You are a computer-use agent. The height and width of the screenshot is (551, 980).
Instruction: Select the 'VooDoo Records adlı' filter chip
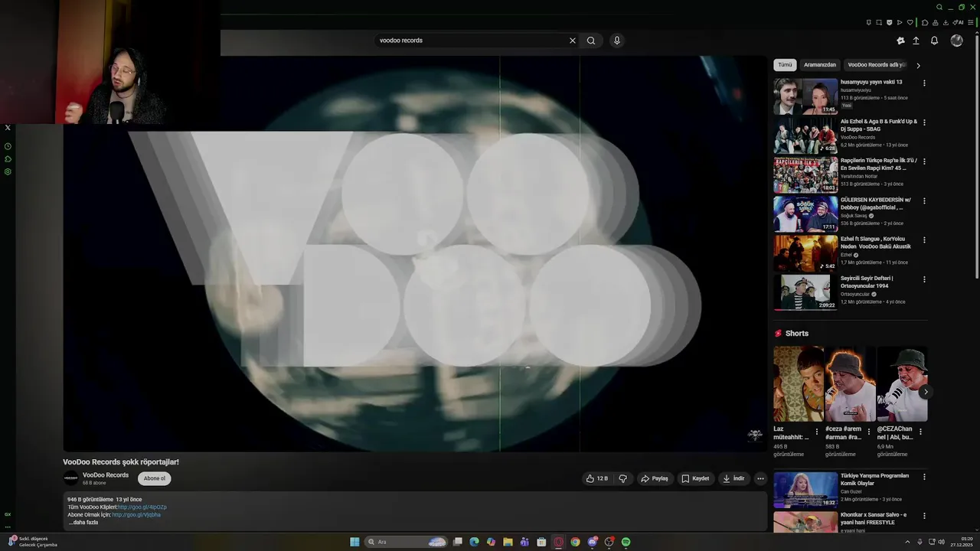[x=877, y=65]
